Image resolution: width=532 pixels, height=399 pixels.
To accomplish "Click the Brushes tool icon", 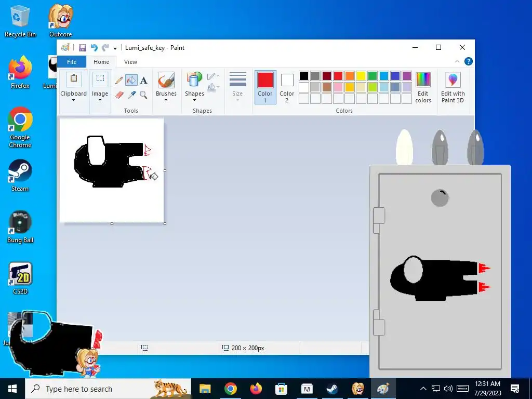I will pos(166,80).
